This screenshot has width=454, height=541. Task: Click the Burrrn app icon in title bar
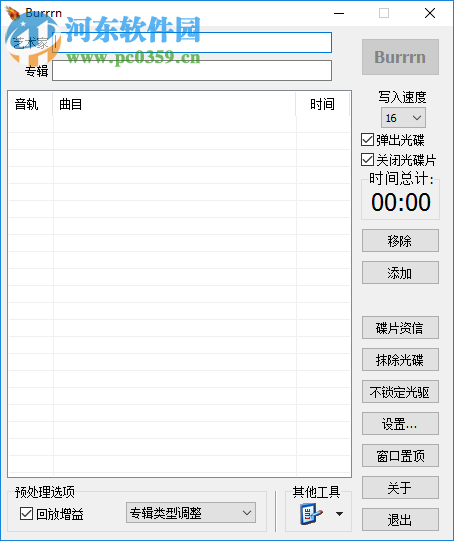click(x=13, y=13)
